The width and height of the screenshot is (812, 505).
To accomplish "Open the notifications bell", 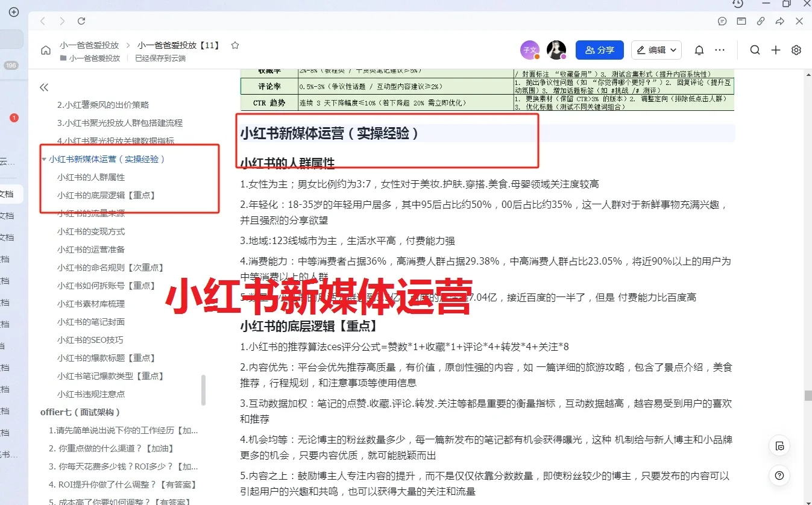I will pyautogui.click(x=699, y=50).
